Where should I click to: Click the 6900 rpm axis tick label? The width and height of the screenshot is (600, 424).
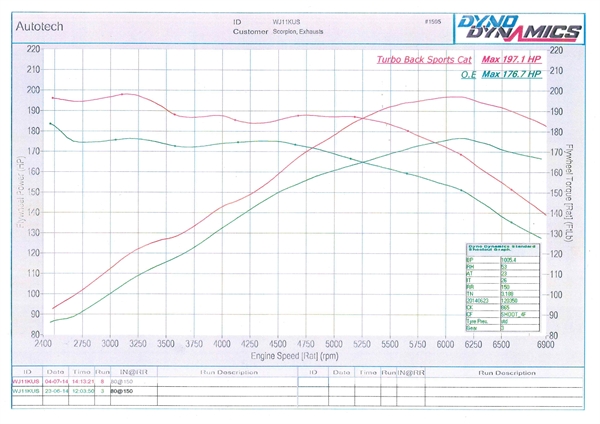[x=546, y=343]
